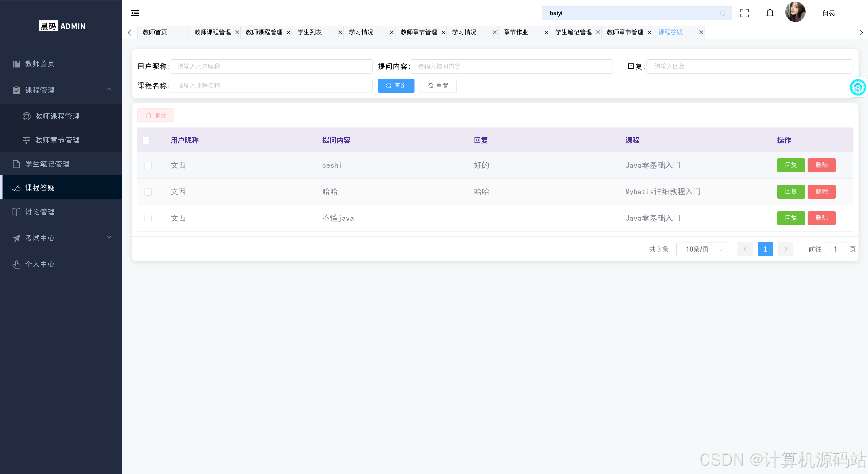Open the 10条/页 page size dropdown
Image resolution: width=868 pixels, height=474 pixels.
tap(701, 249)
